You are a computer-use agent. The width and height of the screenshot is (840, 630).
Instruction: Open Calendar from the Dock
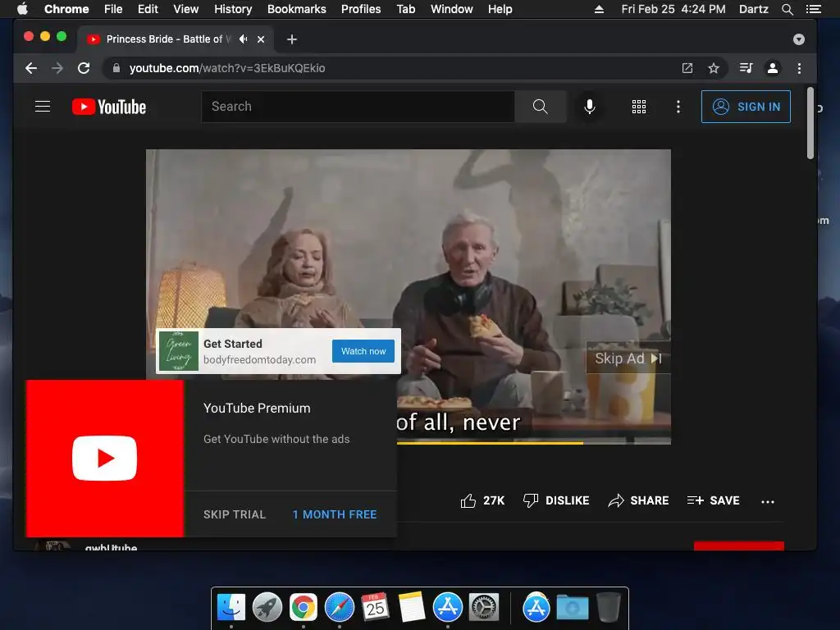(x=375, y=608)
